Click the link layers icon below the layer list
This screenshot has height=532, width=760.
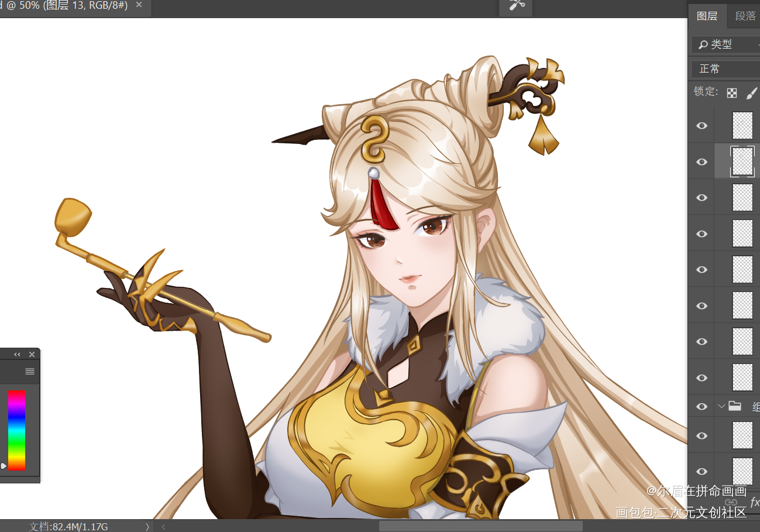(731, 502)
